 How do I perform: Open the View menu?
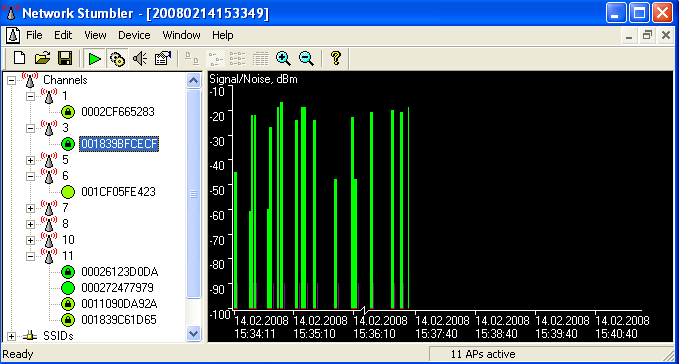coord(95,35)
